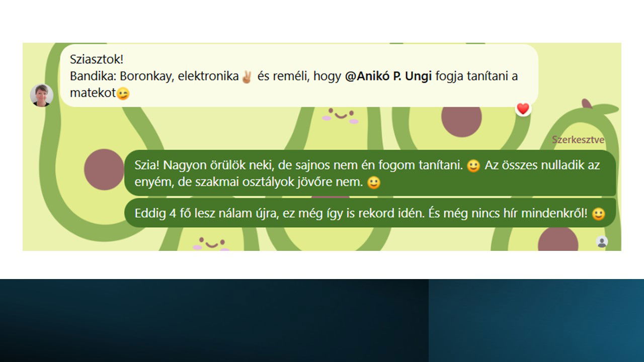The width and height of the screenshot is (644, 362).
Task: Select the "Eddig 4 fő lesz nálam" message
Action: click(370, 213)
